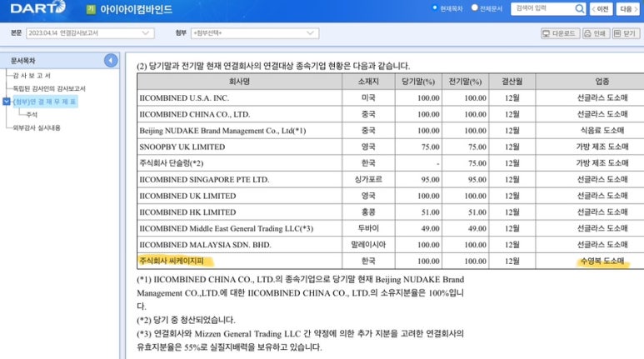Select the 전체문서 radio button
The image size is (644, 359).
point(474,7)
